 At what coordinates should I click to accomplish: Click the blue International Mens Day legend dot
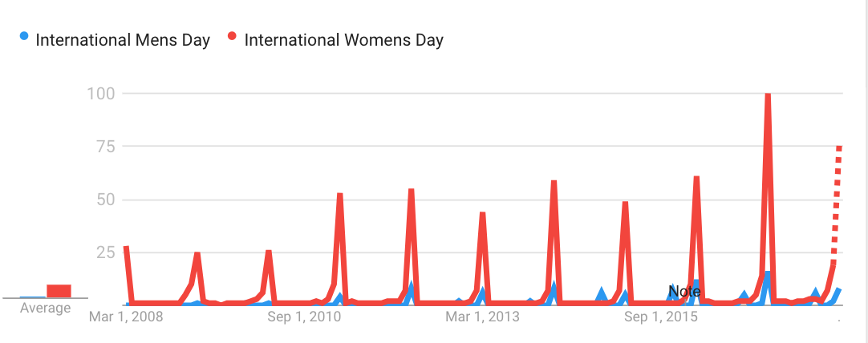(x=24, y=37)
